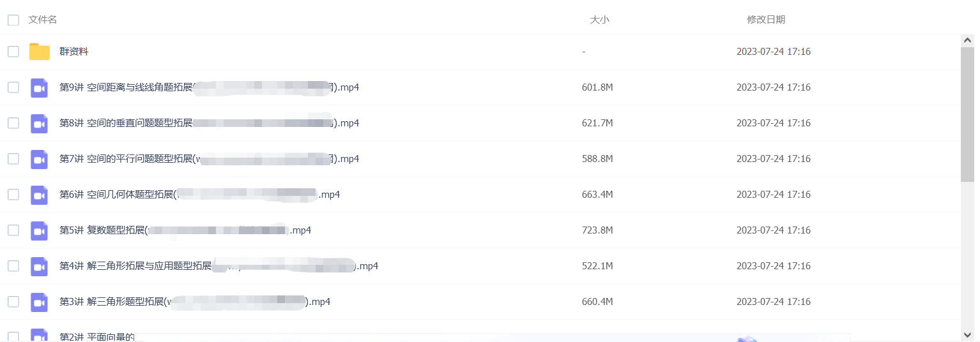980x342 pixels.
Task: Open 第8讲 空间的垂直问题题型拓展 video link
Action: pyautogui.click(x=209, y=123)
